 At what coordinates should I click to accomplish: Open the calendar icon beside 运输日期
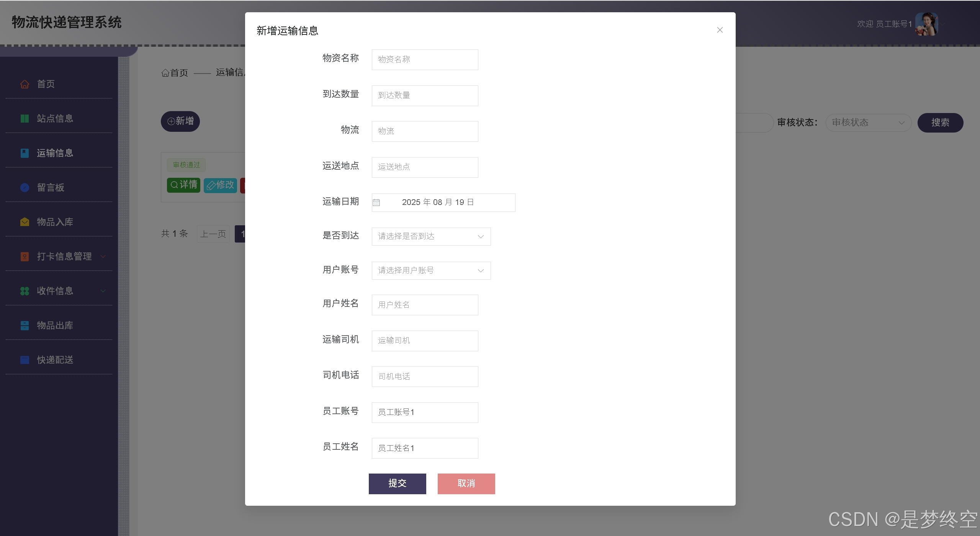[x=377, y=202]
